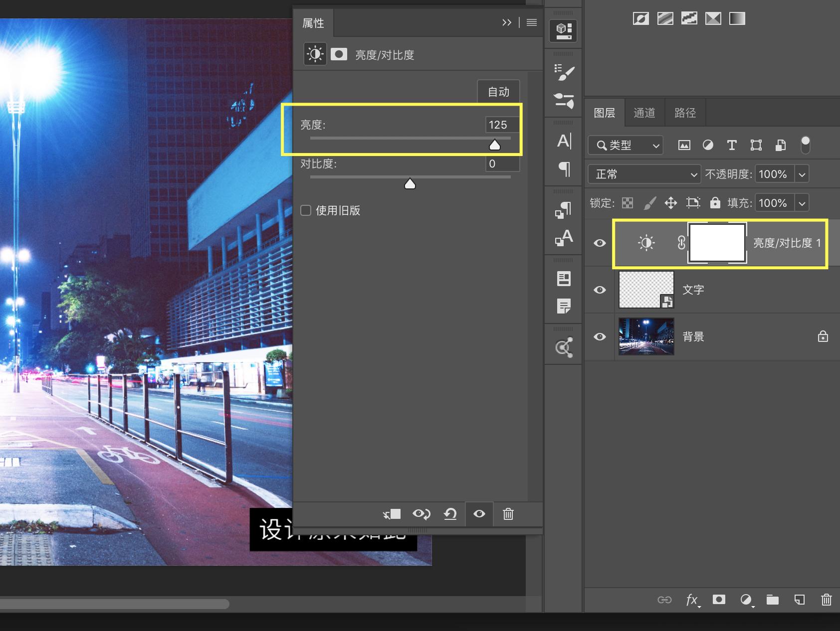Open the 正常 blend mode dropdown
This screenshot has width=840, height=631.
pos(644,174)
